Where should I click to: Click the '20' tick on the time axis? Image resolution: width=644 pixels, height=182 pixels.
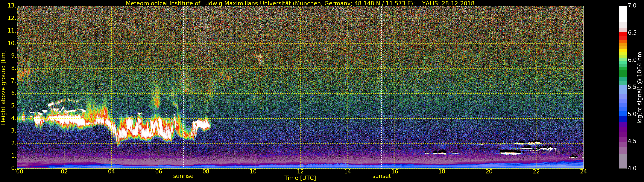(489, 172)
